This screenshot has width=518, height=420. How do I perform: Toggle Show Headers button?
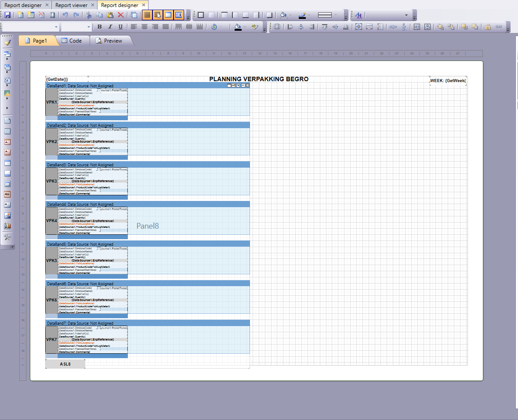168,15
